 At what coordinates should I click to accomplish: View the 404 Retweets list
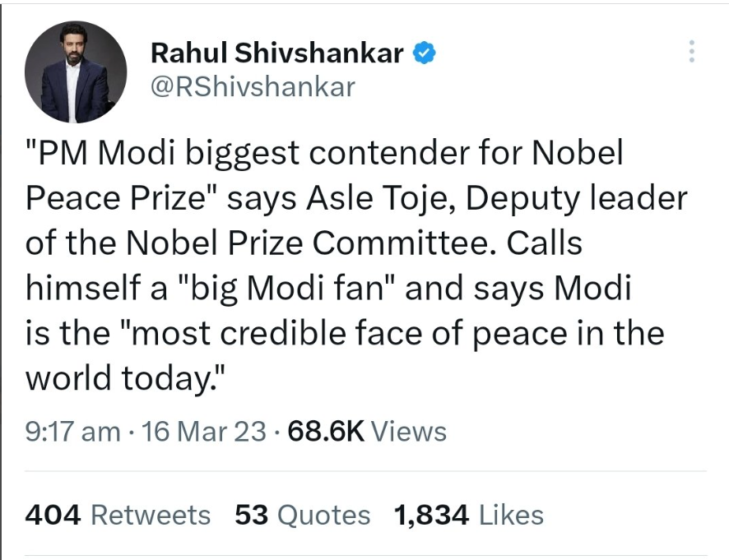[118, 515]
